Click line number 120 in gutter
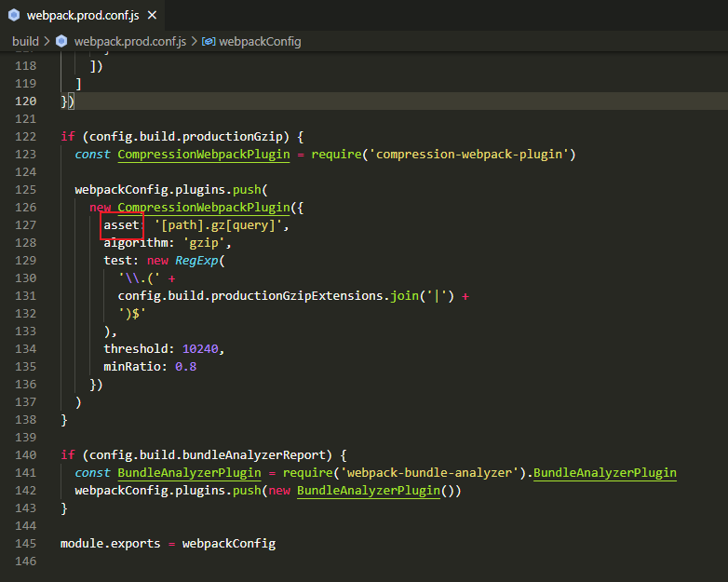The image size is (728, 582). point(25,102)
